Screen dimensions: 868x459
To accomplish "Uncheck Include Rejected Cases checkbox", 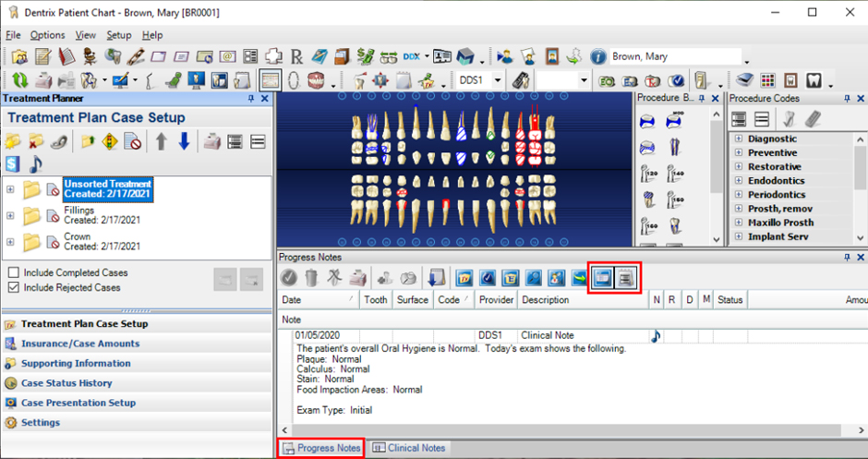I will point(14,288).
